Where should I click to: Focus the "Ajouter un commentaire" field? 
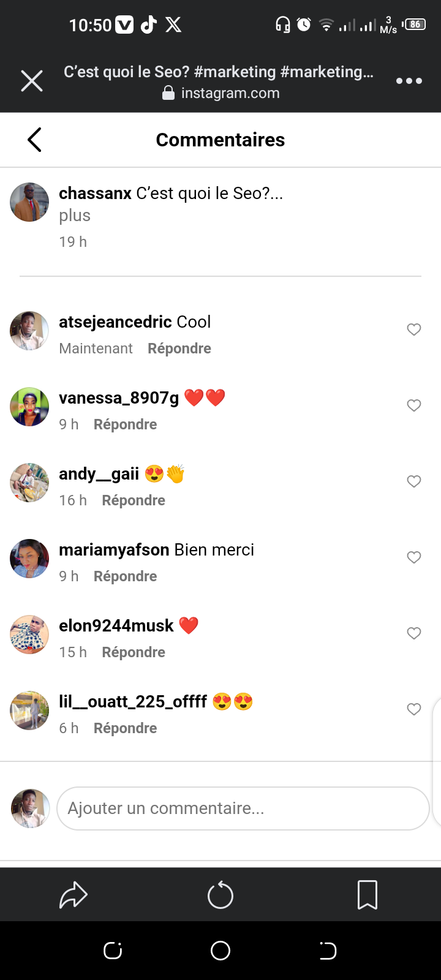[x=243, y=809]
